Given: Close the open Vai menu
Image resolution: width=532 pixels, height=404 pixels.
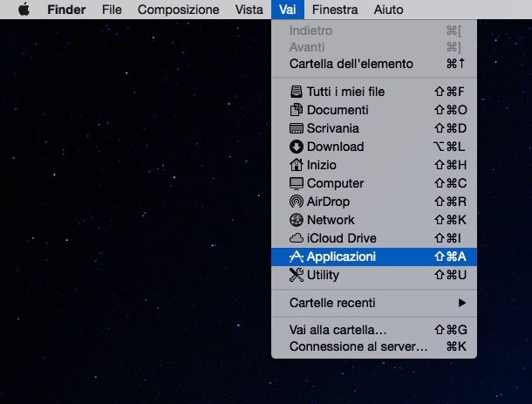Looking at the screenshot, I should (x=288, y=10).
